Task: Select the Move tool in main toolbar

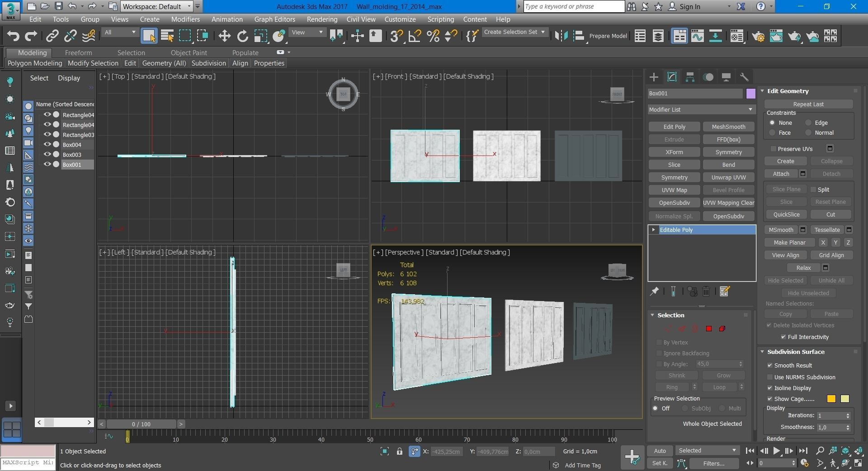Action: click(224, 36)
